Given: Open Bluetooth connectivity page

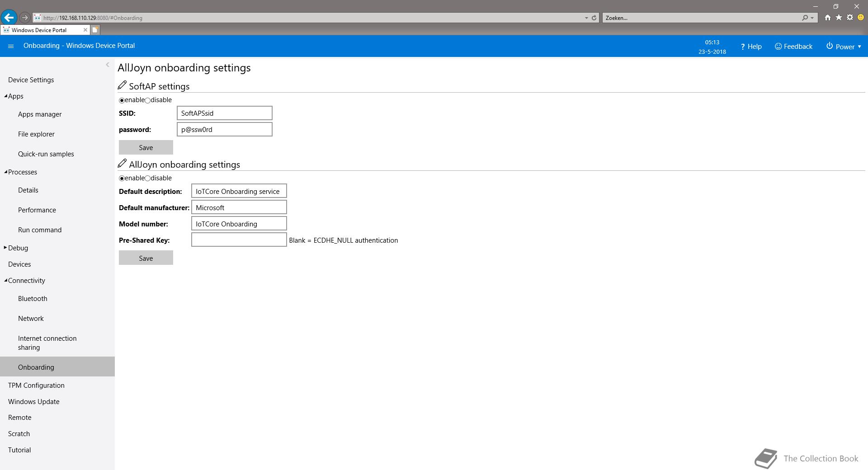Looking at the screenshot, I should (33, 299).
